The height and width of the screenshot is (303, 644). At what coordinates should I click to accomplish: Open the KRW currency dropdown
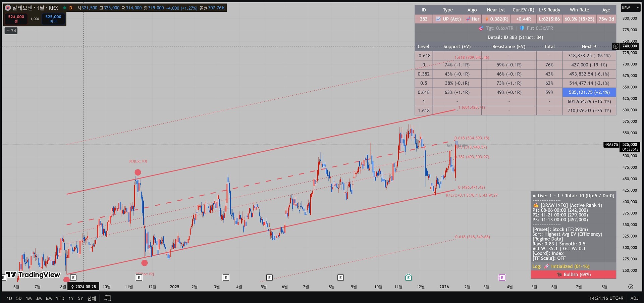[630, 8]
